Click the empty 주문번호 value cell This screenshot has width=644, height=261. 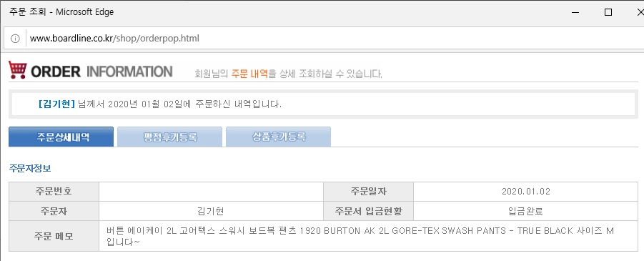tap(211, 192)
